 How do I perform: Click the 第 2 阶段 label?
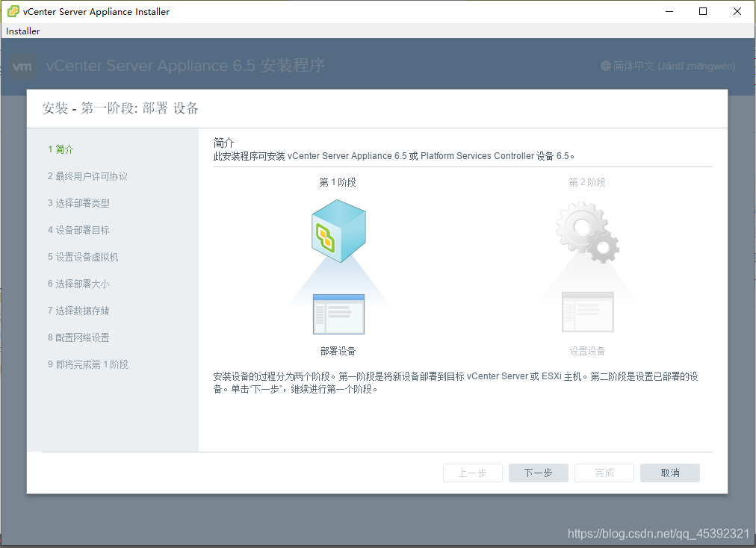pyautogui.click(x=586, y=182)
